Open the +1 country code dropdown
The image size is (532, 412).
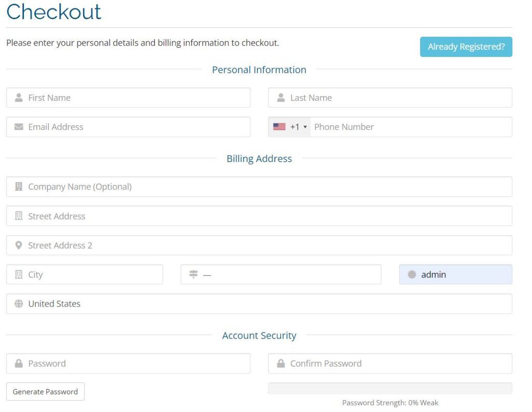click(290, 127)
